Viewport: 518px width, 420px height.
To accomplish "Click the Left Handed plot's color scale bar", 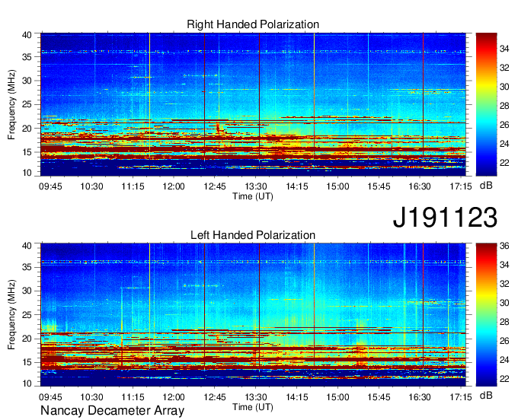I will tap(486, 315).
